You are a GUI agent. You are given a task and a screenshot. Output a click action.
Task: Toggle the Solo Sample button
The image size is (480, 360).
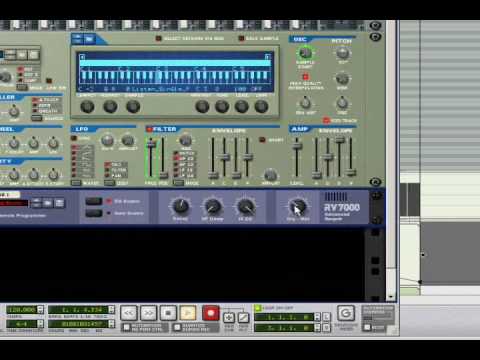pos(241,38)
